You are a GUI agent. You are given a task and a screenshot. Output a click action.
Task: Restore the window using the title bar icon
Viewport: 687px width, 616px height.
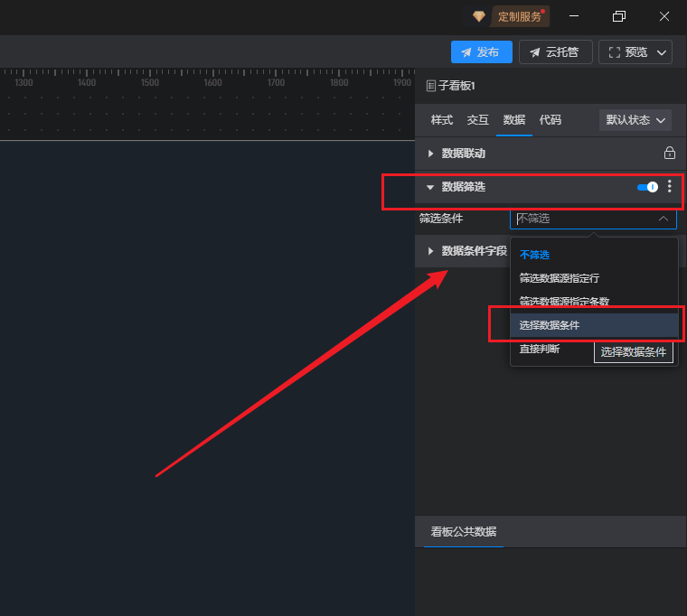(x=619, y=16)
